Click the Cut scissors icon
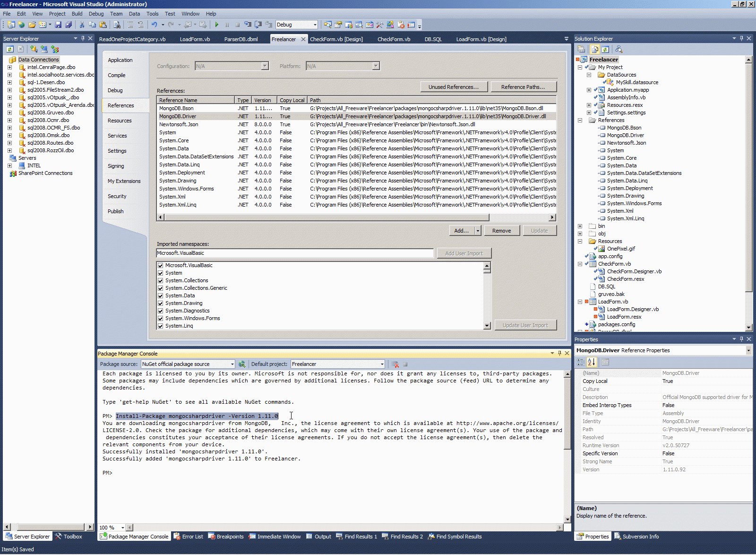 82,25
